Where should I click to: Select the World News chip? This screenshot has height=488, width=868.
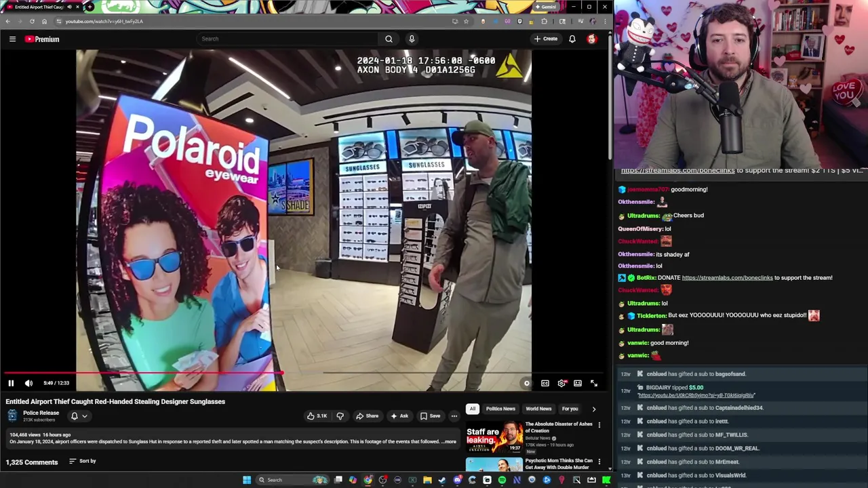[x=538, y=409]
